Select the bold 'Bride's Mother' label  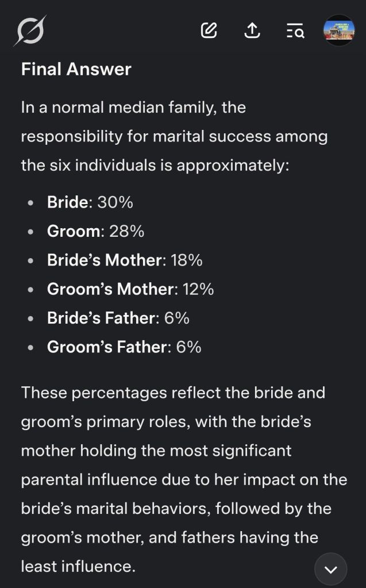coord(105,260)
